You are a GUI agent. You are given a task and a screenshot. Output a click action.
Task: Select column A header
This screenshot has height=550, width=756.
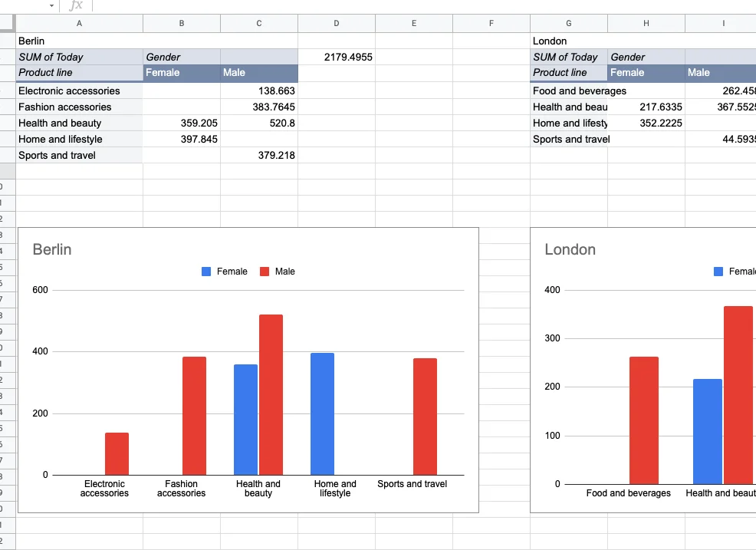[78, 23]
